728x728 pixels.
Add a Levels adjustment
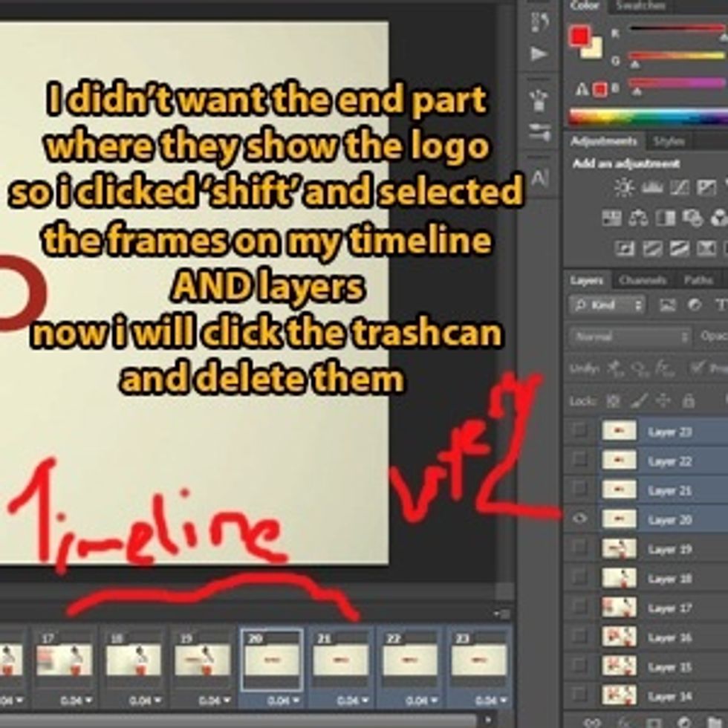(x=652, y=187)
